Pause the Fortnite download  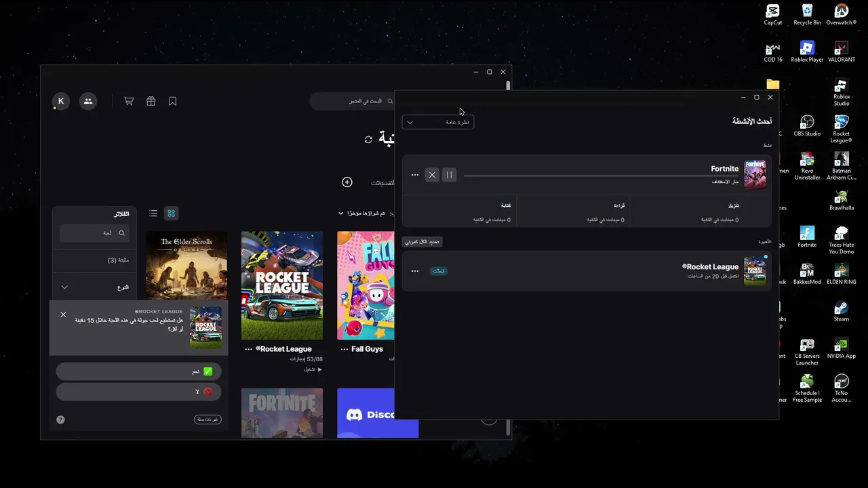[449, 175]
